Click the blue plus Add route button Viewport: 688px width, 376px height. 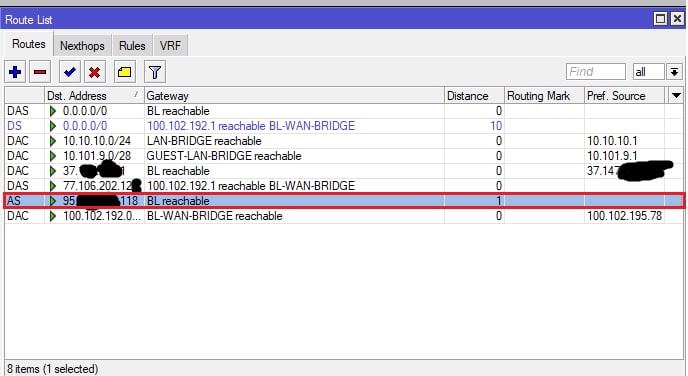15,72
